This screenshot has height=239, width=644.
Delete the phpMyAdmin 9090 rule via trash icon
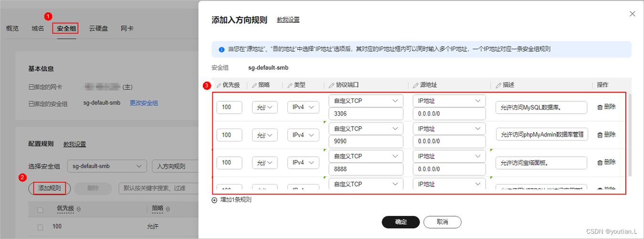click(x=600, y=135)
